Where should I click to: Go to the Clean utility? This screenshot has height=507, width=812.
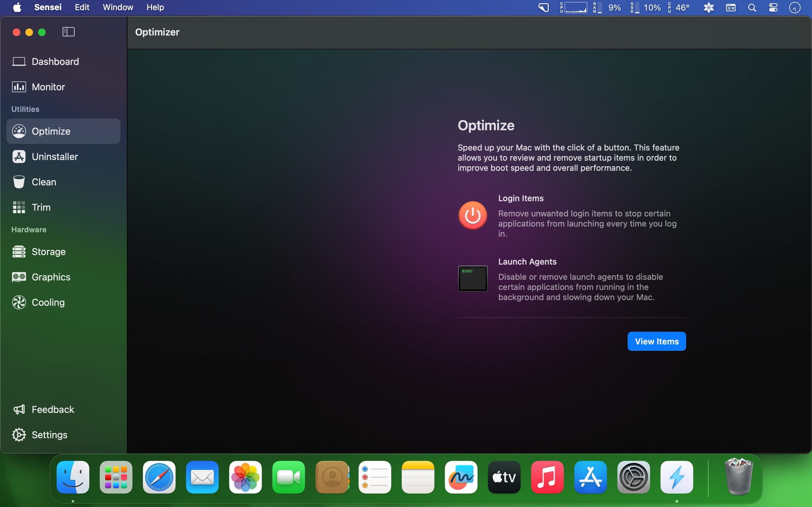point(44,182)
